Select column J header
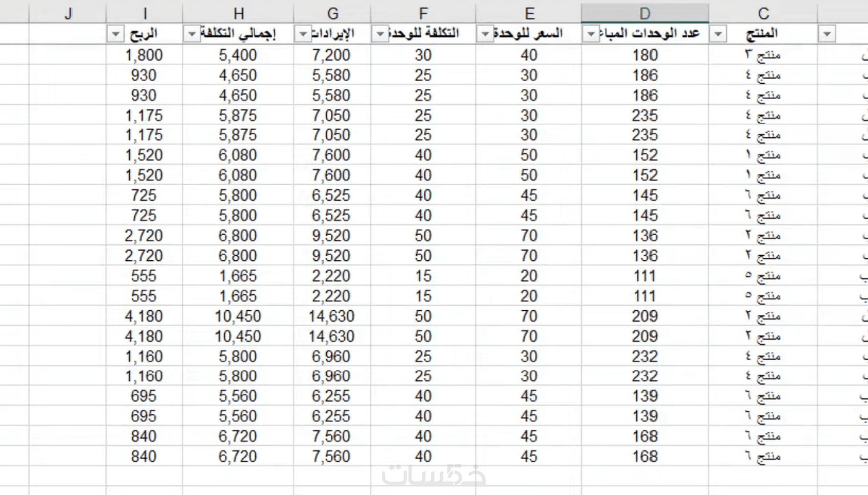868x495 pixels. pyautogui.click(x=68, y=13)
